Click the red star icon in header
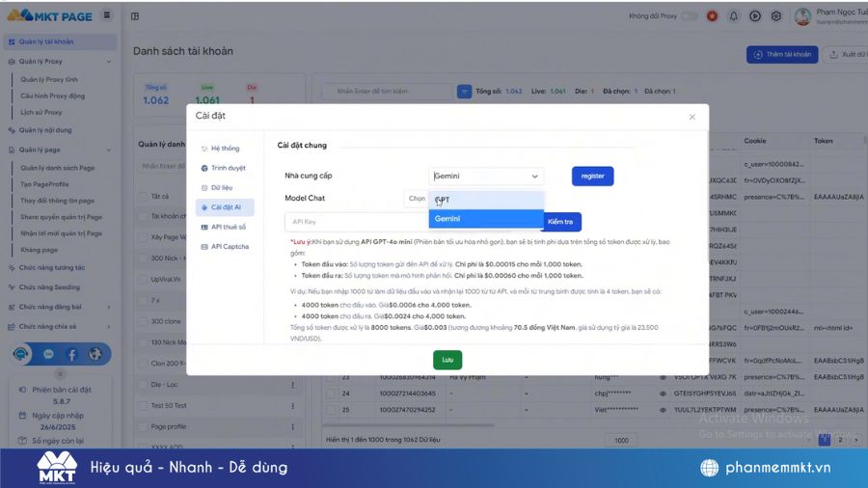868x488 pixels. pyautogui.click(x=712, y=16)
